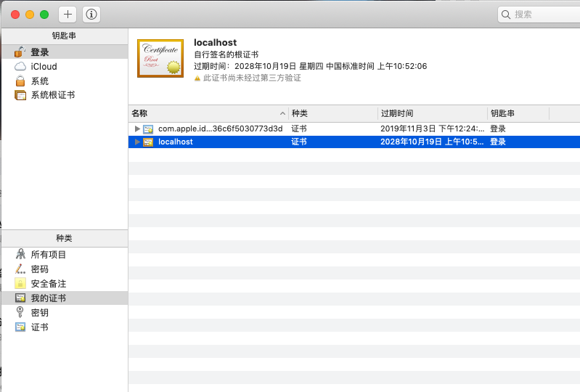This screenshot has height=392, width=580.
Task: Click the localhost row certificate icon
Action: click(x=148, y=142)
